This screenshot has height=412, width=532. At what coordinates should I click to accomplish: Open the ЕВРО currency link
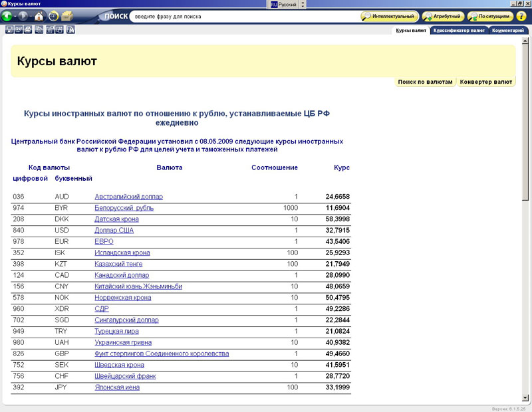[104, 242]
